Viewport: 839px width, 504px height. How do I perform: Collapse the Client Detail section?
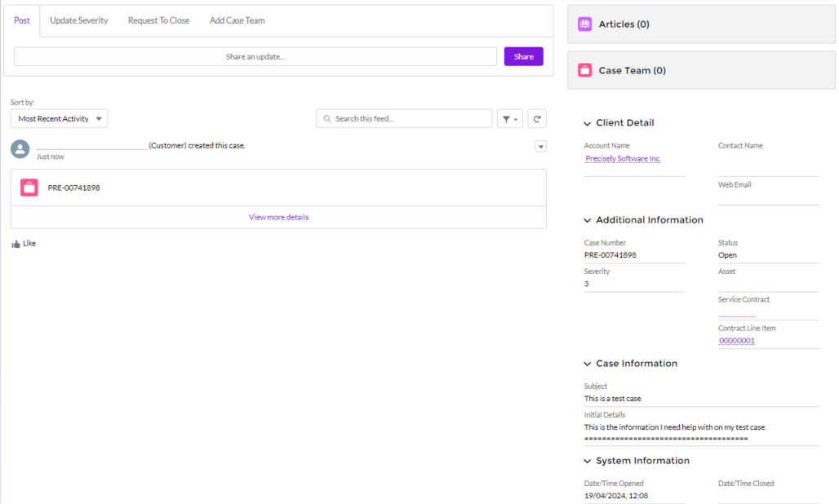[588, 123]
